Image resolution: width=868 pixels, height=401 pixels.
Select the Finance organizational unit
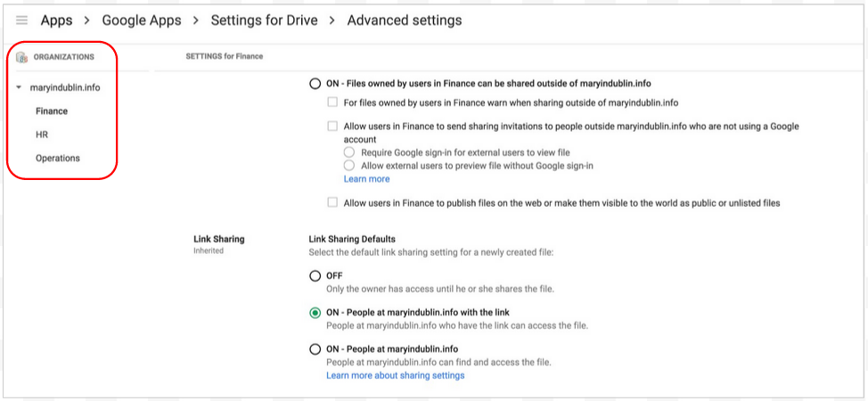52,111
